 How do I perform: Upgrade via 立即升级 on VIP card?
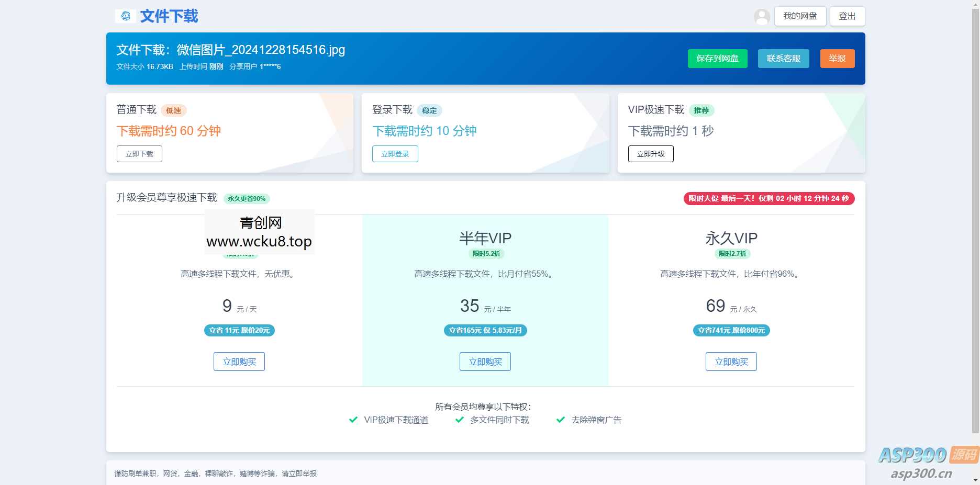651,154
